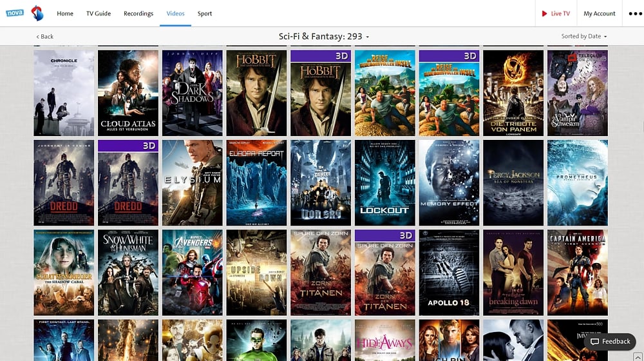Screen dimensions: 644x361
Task: Open the Dredd 3D poster
Action: coord(128,182)
